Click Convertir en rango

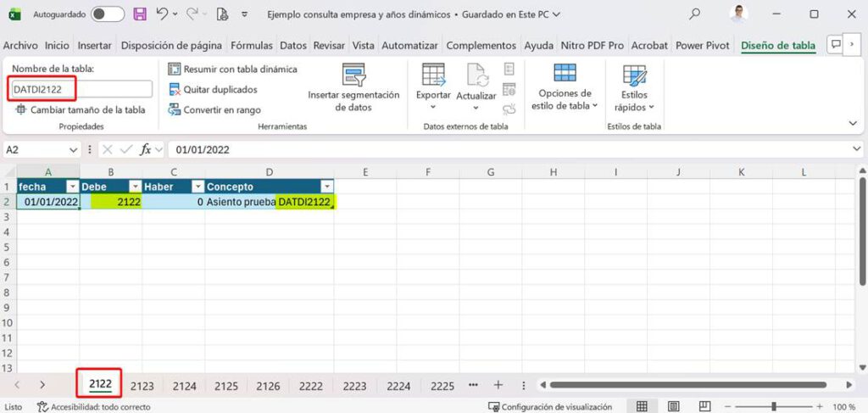(x=214, y=110)
